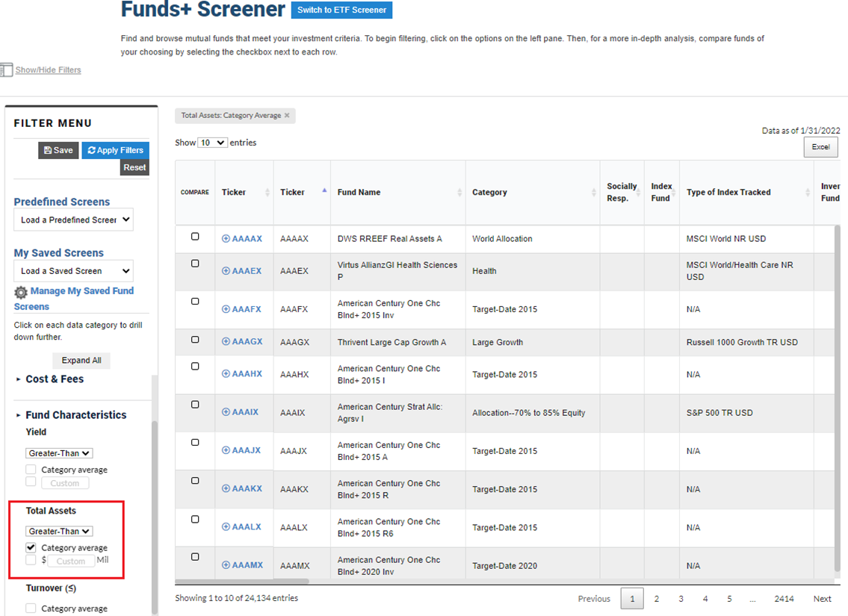
Task: Click the plus icon beside AAAGX ticker
Action: [226, 341]
